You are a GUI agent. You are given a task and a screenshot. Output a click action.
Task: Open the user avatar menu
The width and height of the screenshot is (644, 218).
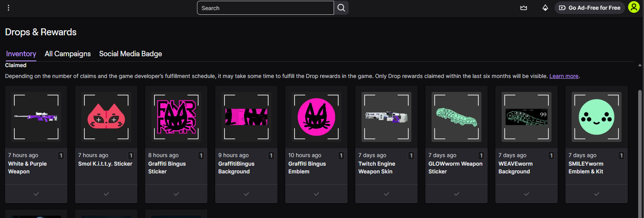634,7
